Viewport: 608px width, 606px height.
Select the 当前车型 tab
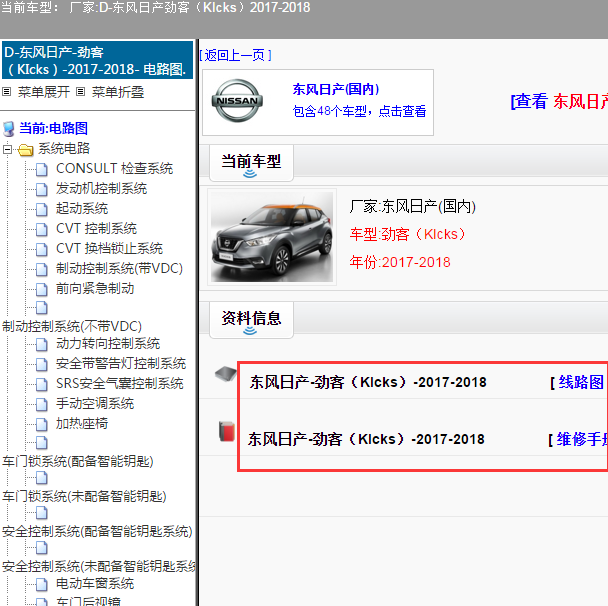(251, 163)
